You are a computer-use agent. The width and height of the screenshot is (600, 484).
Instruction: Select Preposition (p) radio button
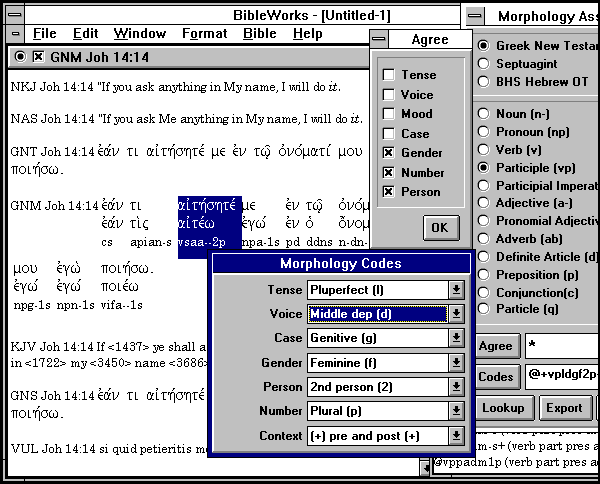tap(484, 275)
